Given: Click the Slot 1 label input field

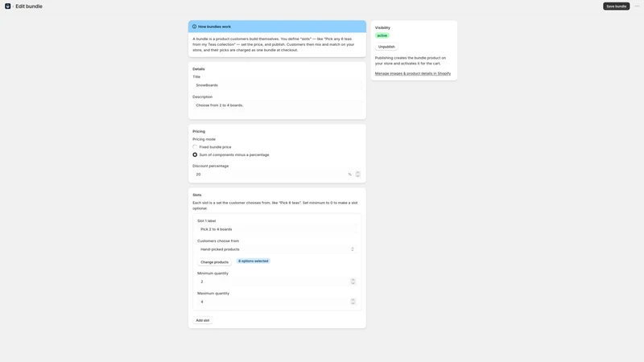Looking at the screenshot, I should (x=277, y=229).
